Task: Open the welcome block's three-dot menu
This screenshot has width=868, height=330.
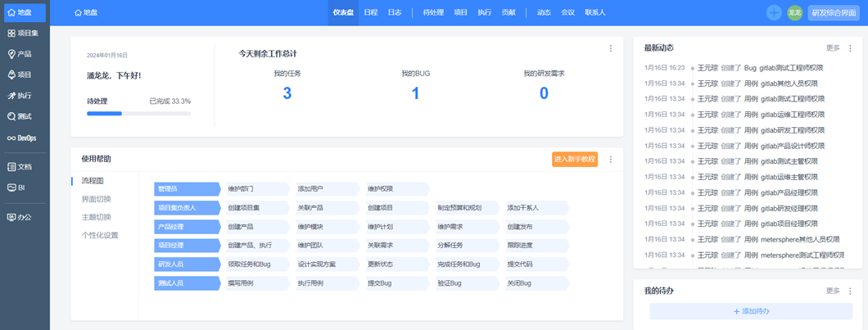Action: coord(611,48)
